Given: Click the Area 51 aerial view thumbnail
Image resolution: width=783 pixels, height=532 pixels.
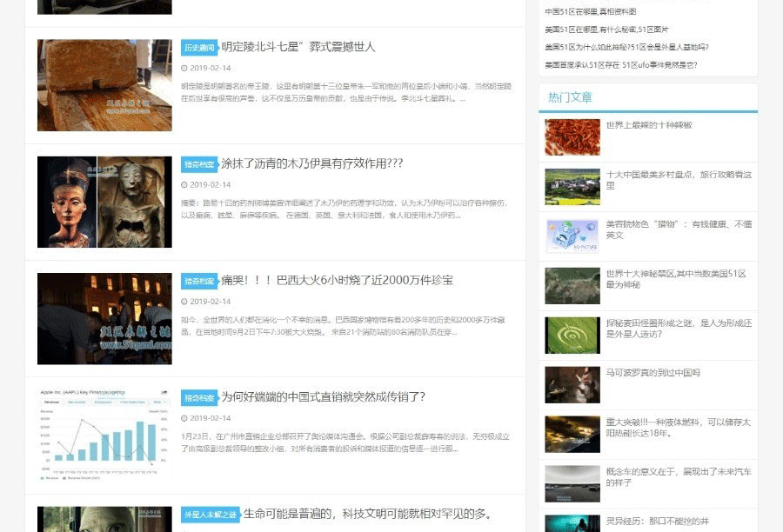Looking at the screenshot, I should pos(572,285).
